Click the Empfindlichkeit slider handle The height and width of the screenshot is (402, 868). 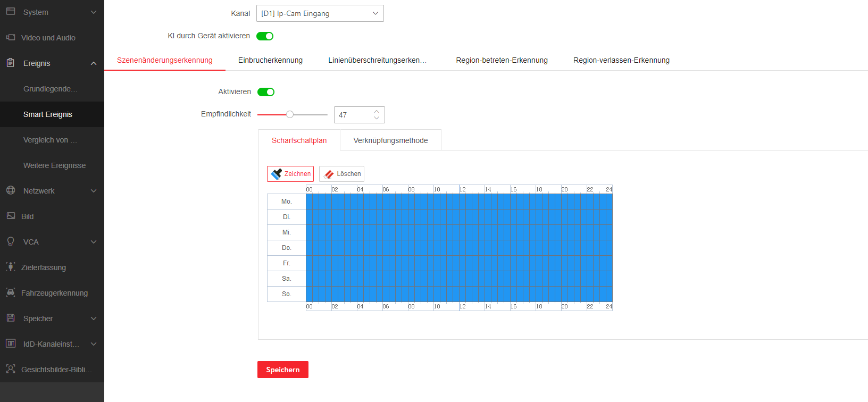coord(290,114)
